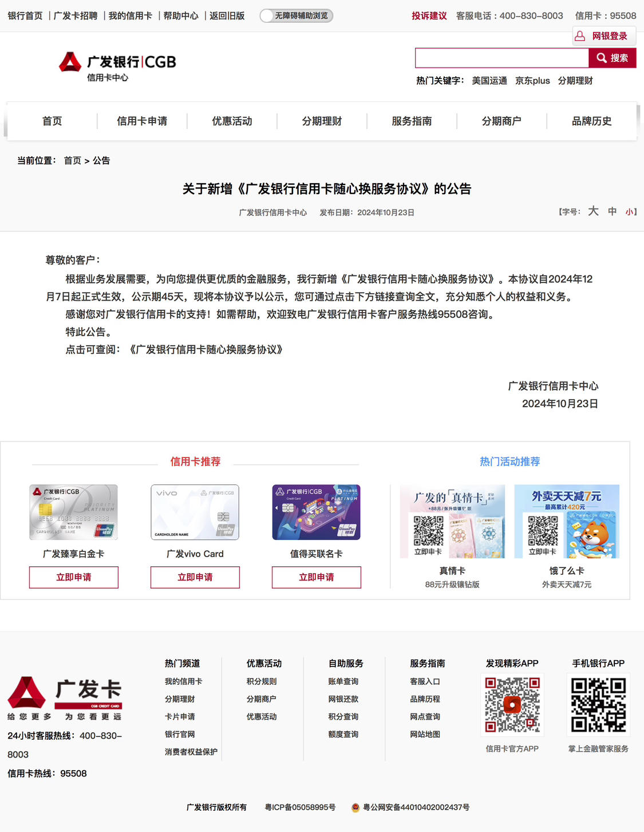
Task: Open footer link 我的信用卡
Action: [x=183, y=681]
